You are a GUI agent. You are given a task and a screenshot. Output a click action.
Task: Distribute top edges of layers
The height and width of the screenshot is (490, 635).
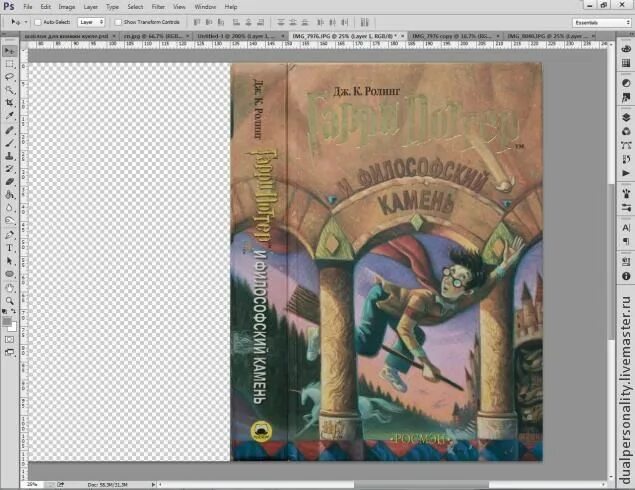(281, 22)
